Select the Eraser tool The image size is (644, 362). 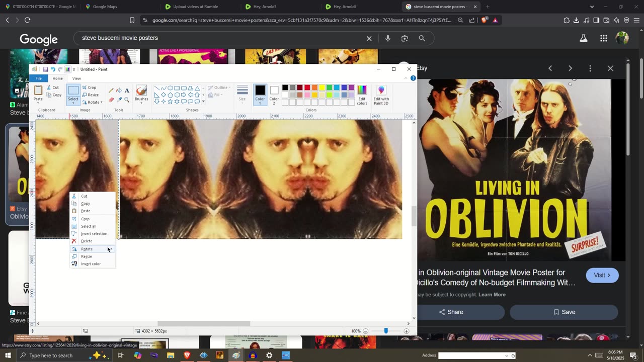coord(111,100)
